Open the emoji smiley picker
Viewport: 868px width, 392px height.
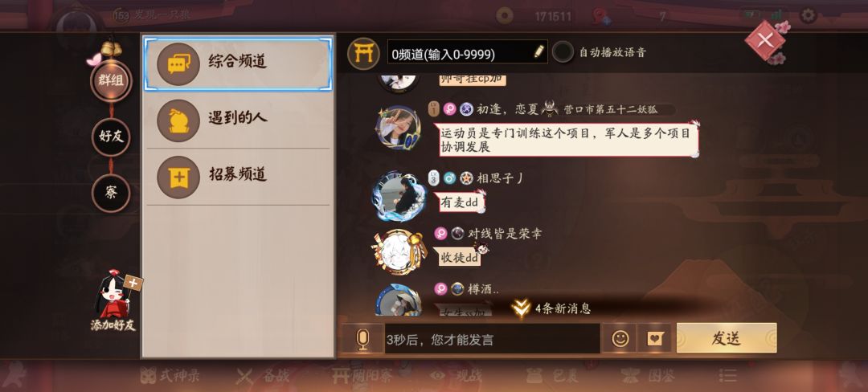point(620,338)
